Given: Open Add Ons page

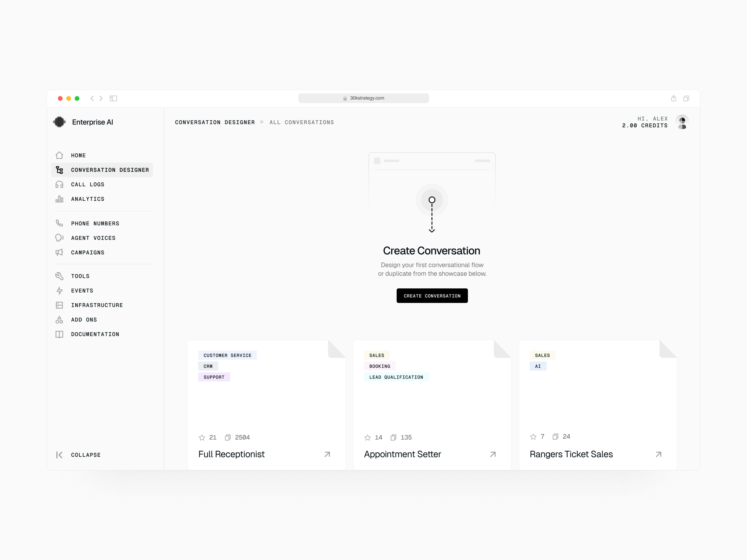Looking at the screenshot, I should [x=102, y=319].
